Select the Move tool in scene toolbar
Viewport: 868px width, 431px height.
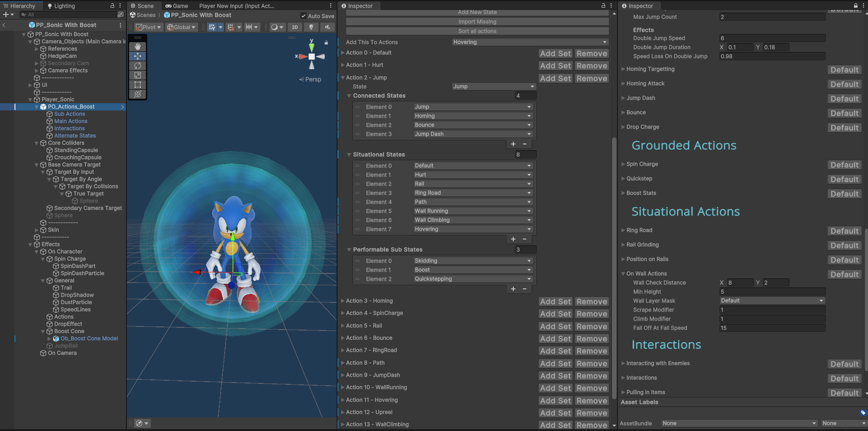pos(138,56)
